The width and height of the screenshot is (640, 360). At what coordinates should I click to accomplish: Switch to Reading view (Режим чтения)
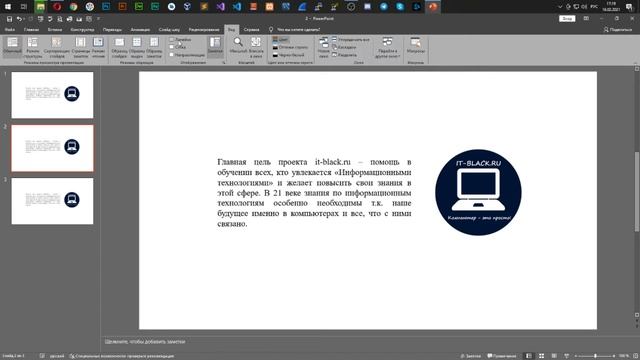coord(98,47)
